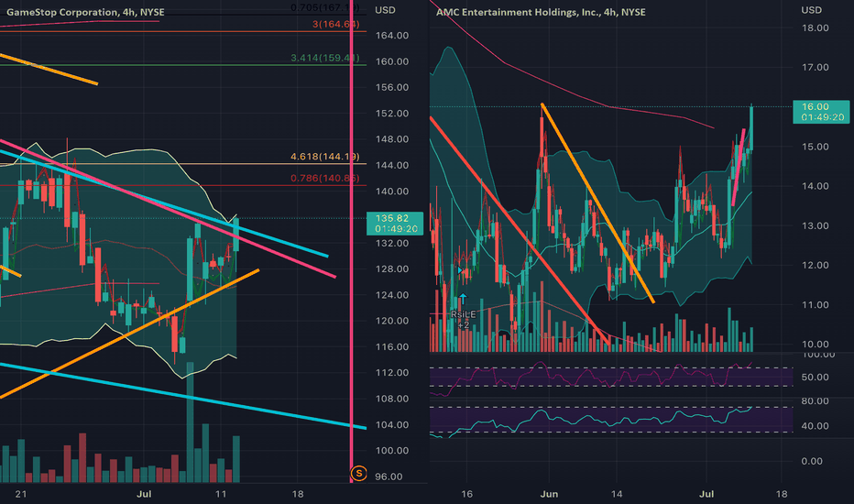Click the 80.00 tick on the lower oscillator scale

816,401
